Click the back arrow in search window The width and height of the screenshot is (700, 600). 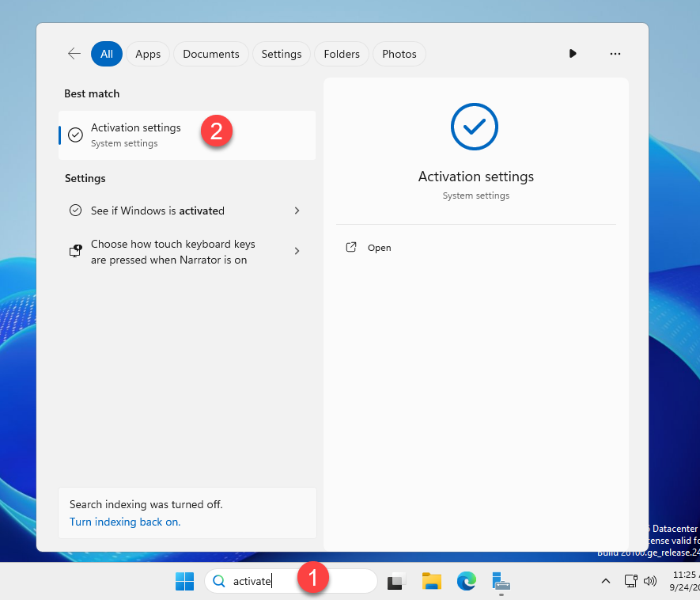(x=74, y=53)
